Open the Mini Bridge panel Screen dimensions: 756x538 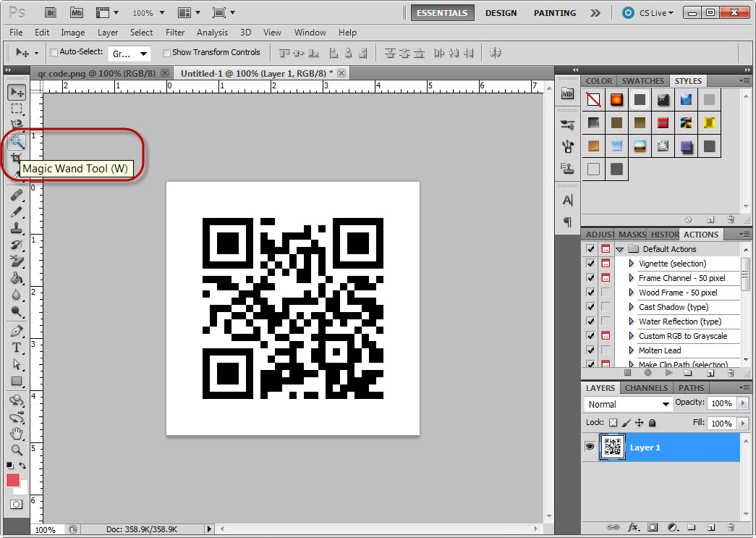[567, 94]
